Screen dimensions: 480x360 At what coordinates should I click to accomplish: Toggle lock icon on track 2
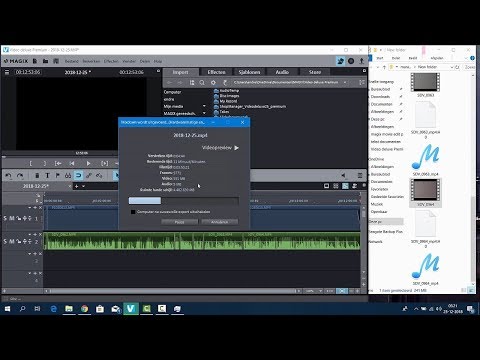(19, 241)
